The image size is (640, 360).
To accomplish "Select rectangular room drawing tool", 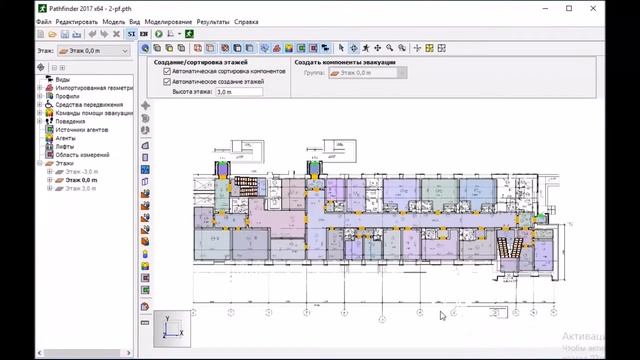I will 145,158.
